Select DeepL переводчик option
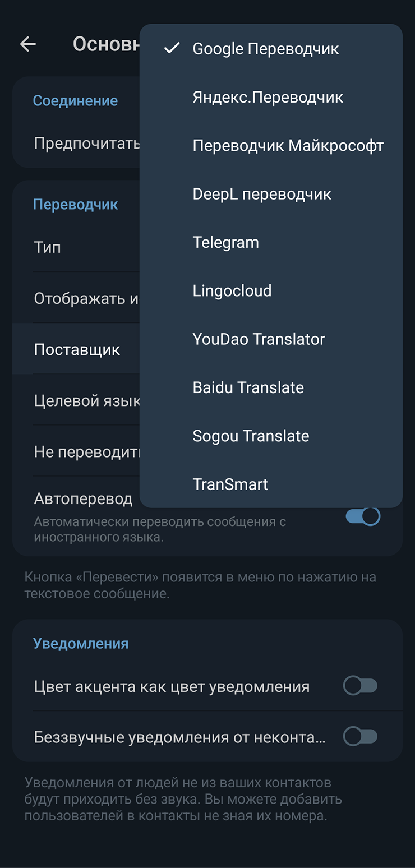This screenshot has height=868, width=415. click(x=262, y=194)
